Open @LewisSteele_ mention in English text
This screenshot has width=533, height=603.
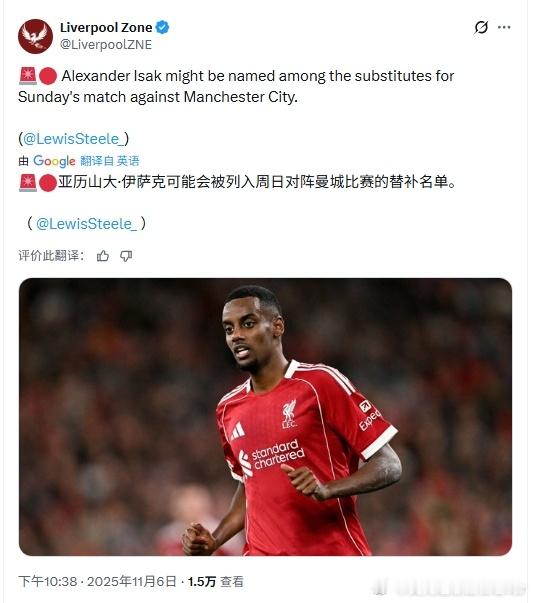(x=73, y=139)
